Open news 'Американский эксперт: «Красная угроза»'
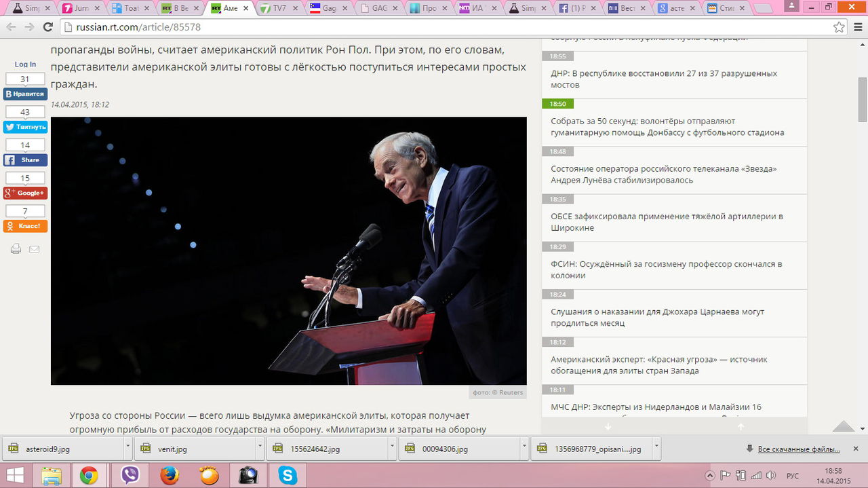This screenshot has height=488, width=868. coord(659,365)
